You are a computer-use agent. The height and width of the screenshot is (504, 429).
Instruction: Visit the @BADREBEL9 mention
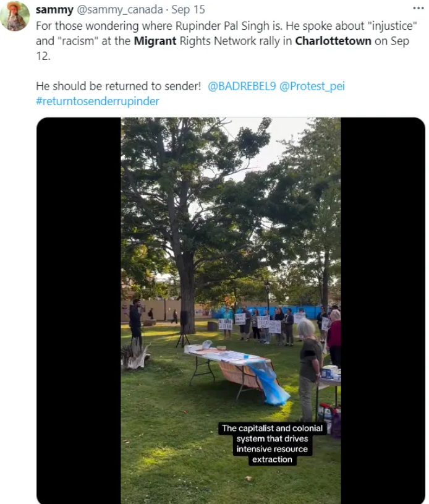(242, 86)
